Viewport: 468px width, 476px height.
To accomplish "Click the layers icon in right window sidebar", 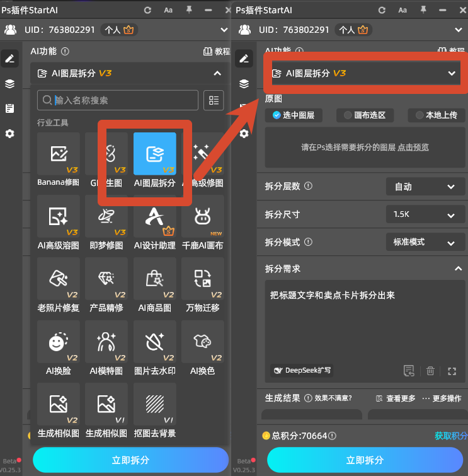I will (244, 83).
